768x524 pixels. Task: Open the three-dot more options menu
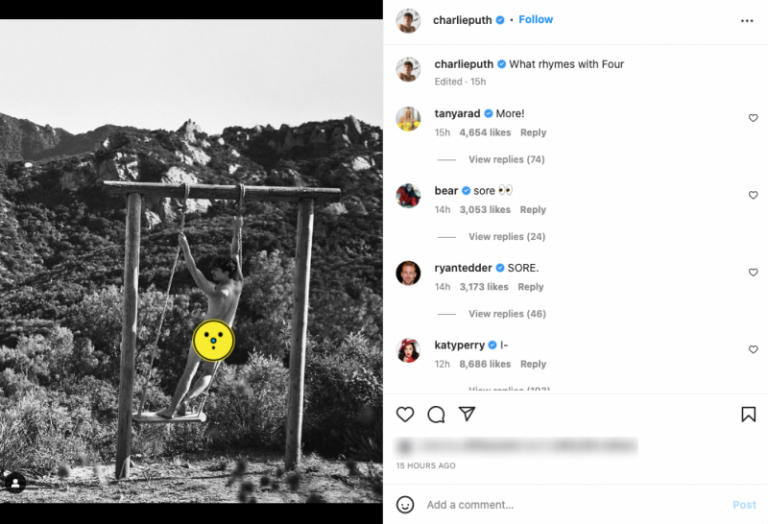click(747, 21)
